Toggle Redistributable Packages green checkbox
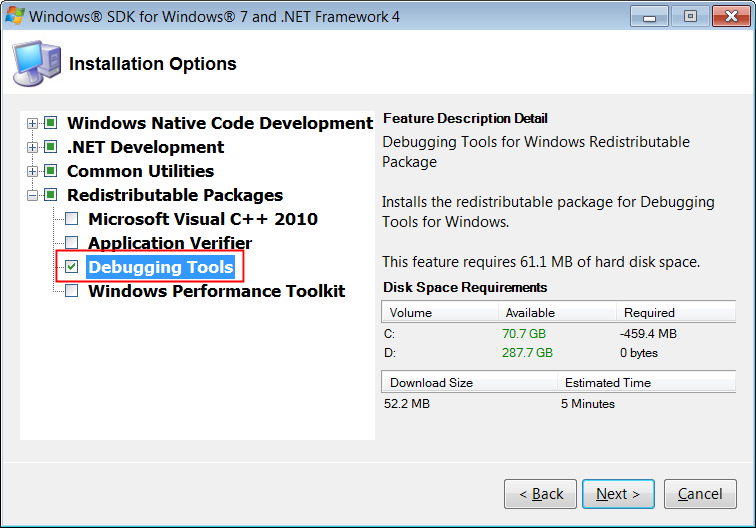756x528 pixels. (51, 195)
